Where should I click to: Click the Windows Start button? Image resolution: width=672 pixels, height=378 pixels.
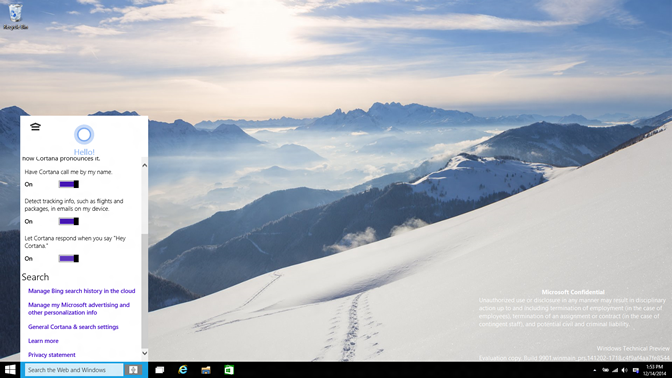tap(10, 369)
